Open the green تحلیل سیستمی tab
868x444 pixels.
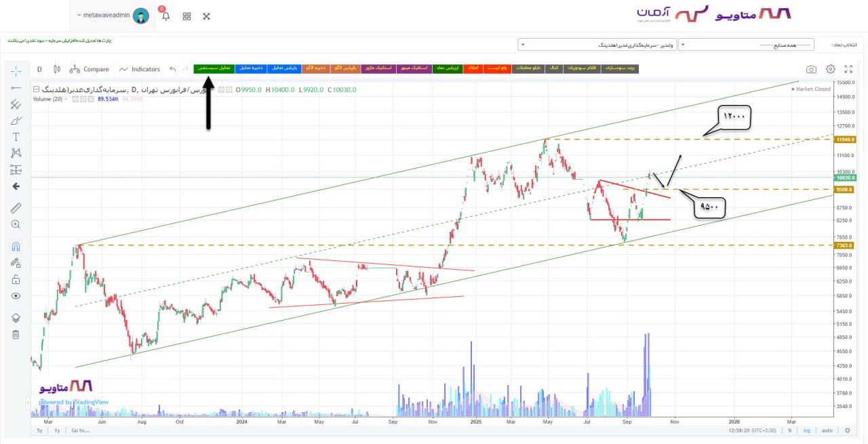(x=214, y=68)
